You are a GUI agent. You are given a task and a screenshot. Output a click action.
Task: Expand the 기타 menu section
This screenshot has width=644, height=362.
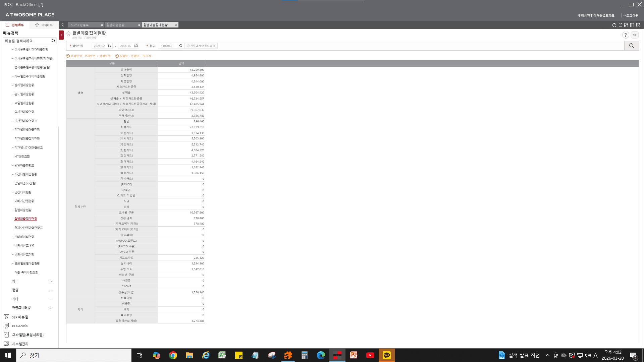32,299
